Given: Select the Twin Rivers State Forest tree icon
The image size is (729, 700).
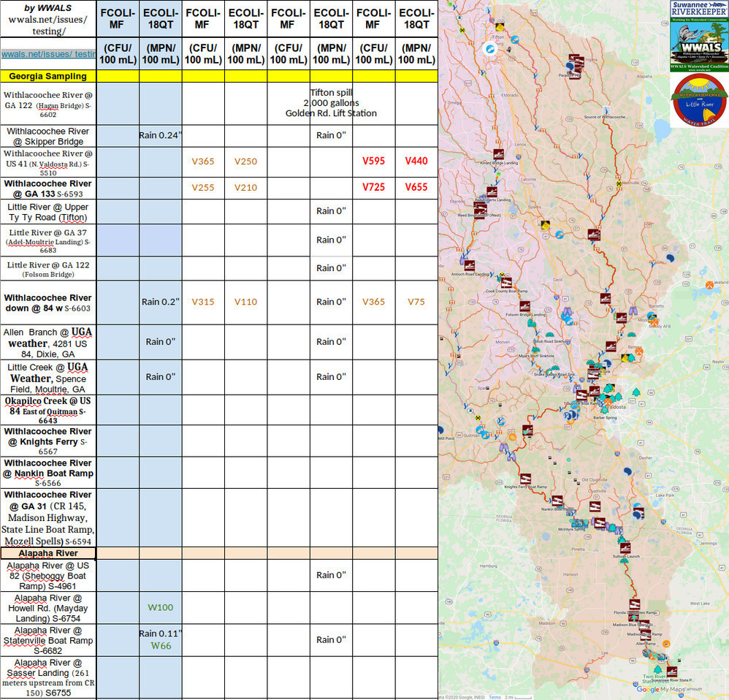Looking at the screenshot, I should click(x=657, y=669).
